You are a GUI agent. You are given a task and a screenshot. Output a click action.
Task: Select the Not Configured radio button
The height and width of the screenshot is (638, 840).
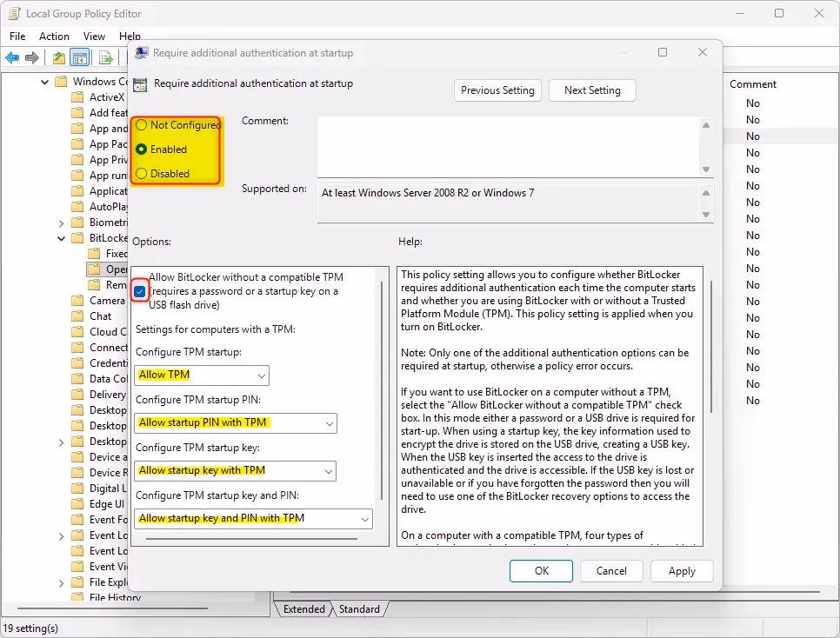pos(142,125)
